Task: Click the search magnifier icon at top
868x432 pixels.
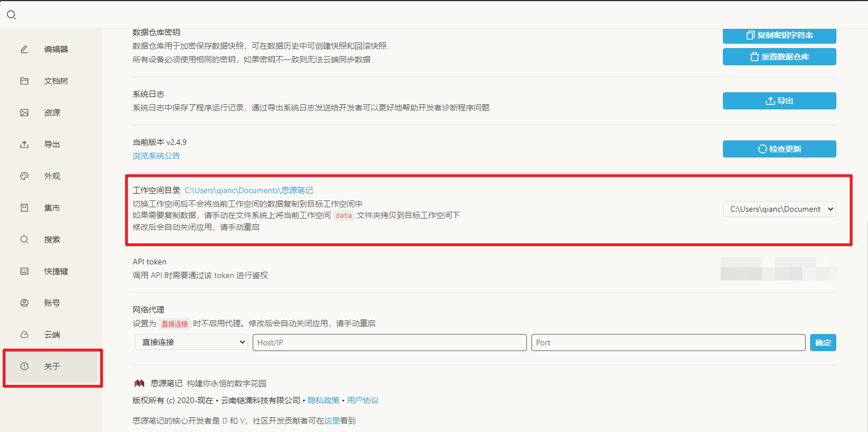Action: [x=11, y=15]
